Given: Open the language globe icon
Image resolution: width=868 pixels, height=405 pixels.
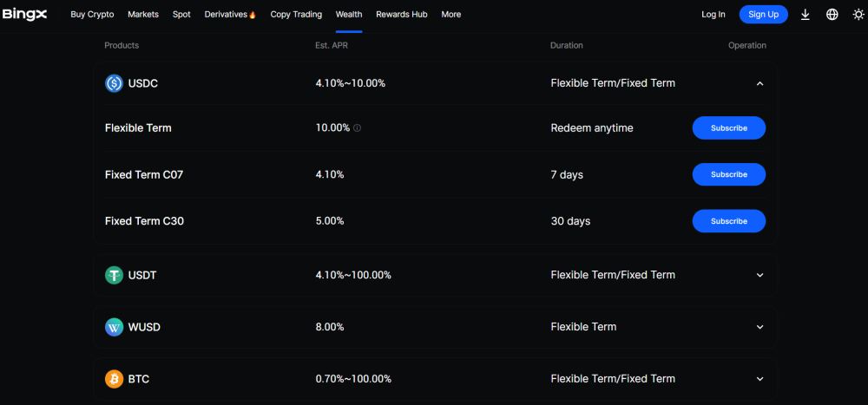Looking at the screenshot, I should click(832, 15).
